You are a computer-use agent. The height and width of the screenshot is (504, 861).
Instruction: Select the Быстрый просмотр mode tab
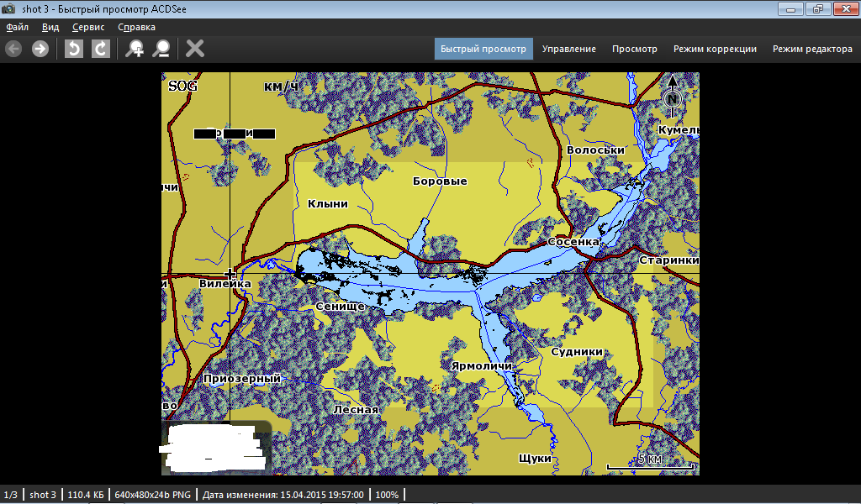point(483,49)
